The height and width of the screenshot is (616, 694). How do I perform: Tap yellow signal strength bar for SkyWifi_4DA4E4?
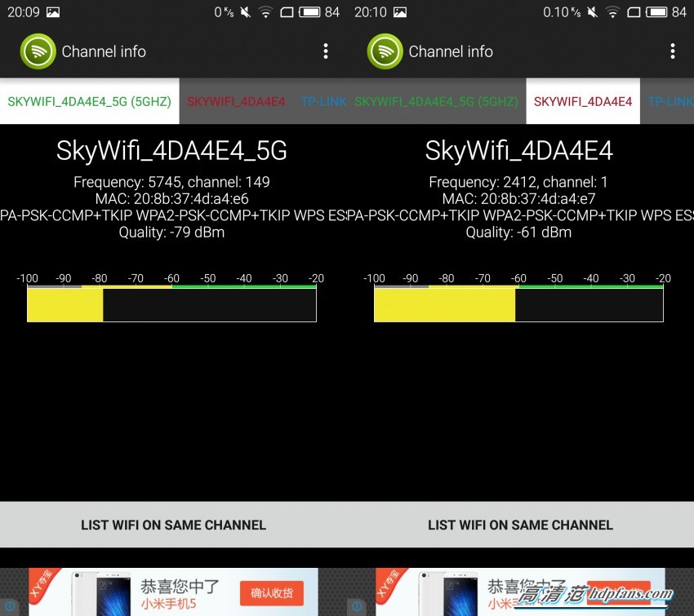point(445,305)
